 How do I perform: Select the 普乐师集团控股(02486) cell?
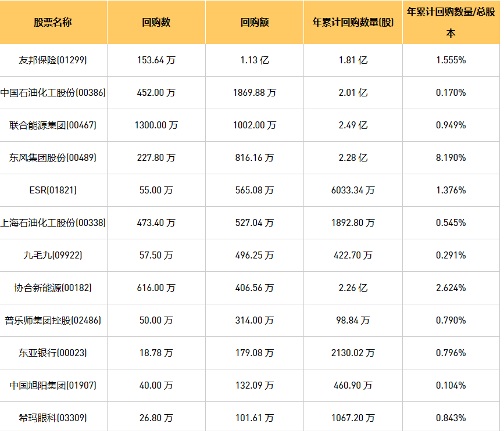[53, 320]
